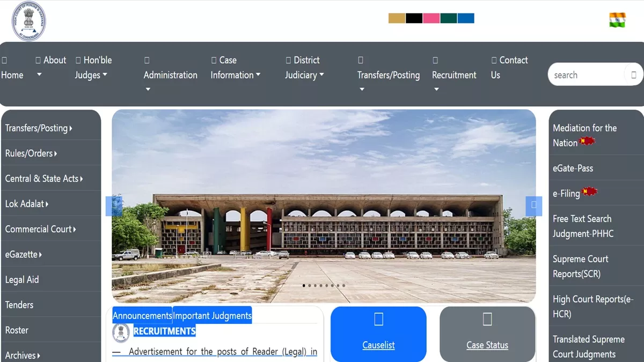Viewport: 644px width, 362px height.
Task: Expand the Case Information dropdown
Action: coord(235,68)
